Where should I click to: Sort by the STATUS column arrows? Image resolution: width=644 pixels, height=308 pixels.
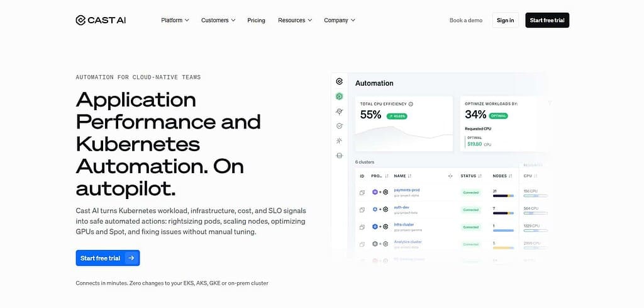coord(480,176)
